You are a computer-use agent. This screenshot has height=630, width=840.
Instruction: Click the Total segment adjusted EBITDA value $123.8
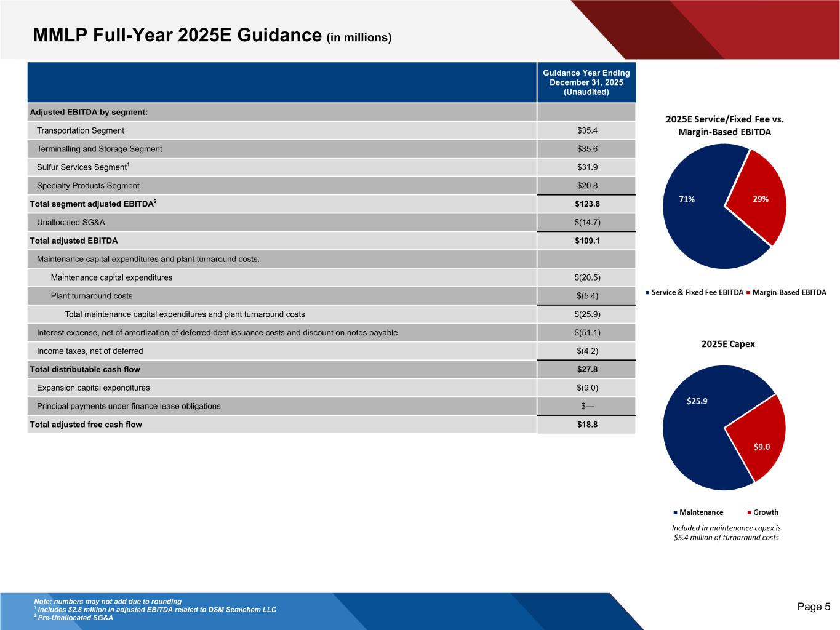coord(586,204)
